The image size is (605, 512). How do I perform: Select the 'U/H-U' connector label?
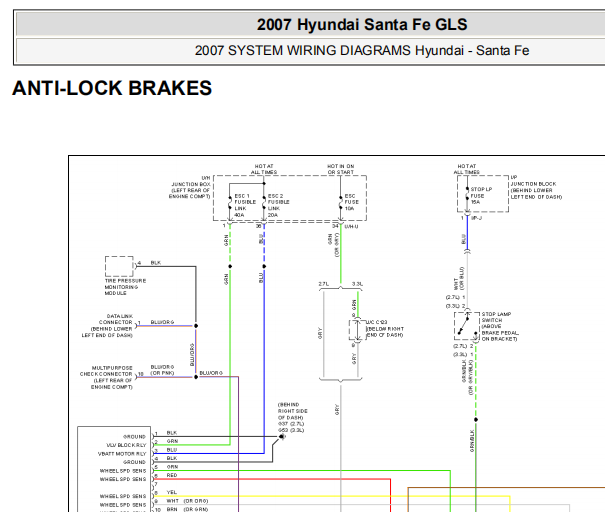pyautogui.click(x=351, y=226)
